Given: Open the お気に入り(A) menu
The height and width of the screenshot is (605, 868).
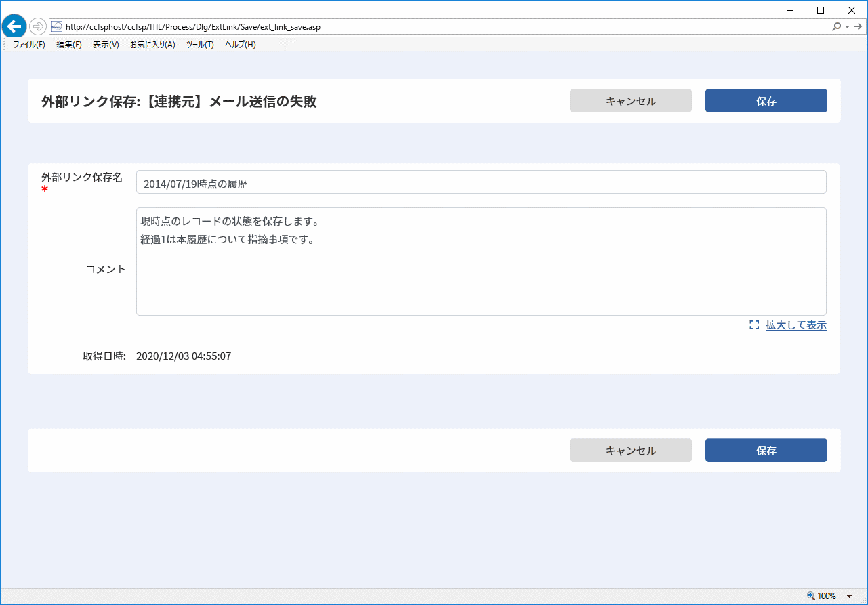Looking at the screenshot, I should (152, 45).
